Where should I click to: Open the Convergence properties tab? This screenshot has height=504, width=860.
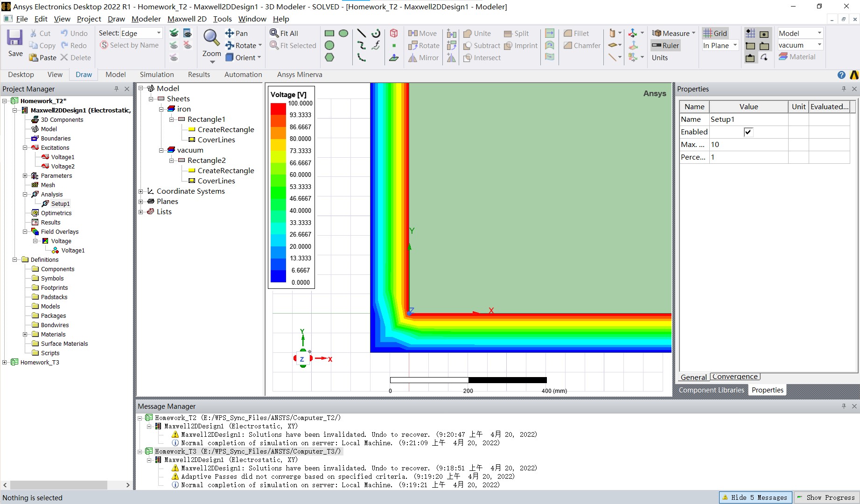(x=735, y=377)
